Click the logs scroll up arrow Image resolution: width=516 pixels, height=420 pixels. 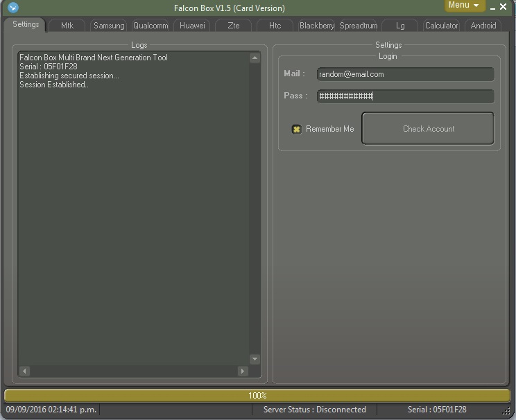(x=255, y=58)
